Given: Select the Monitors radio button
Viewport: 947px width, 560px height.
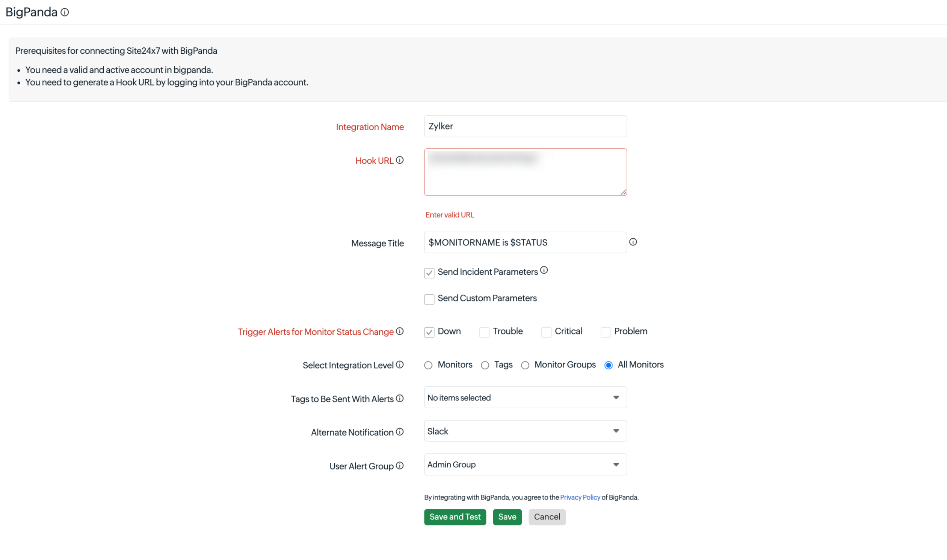Looking at the screenshot, I should coord(428,365).
